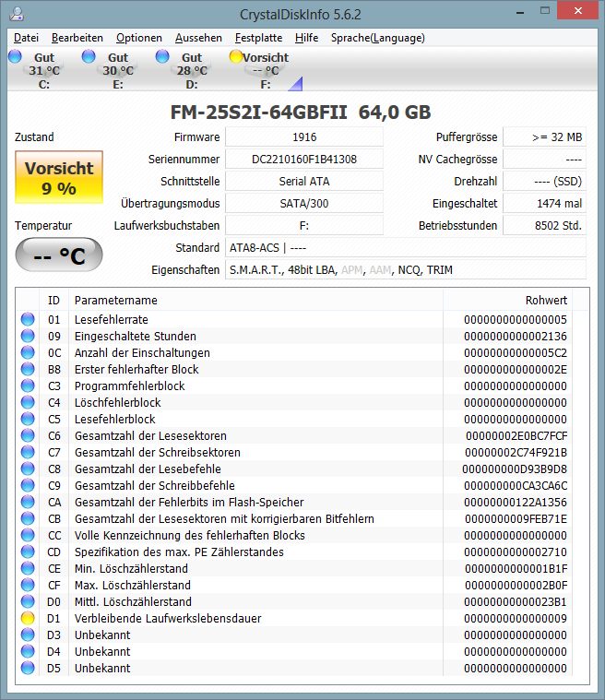Click status orb of Programmfehlerblock row
Screen dimensions: 605x700
28,386
